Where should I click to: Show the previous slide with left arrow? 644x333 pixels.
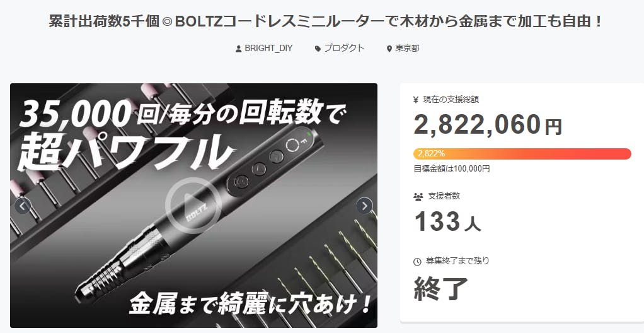pos(23,206)
